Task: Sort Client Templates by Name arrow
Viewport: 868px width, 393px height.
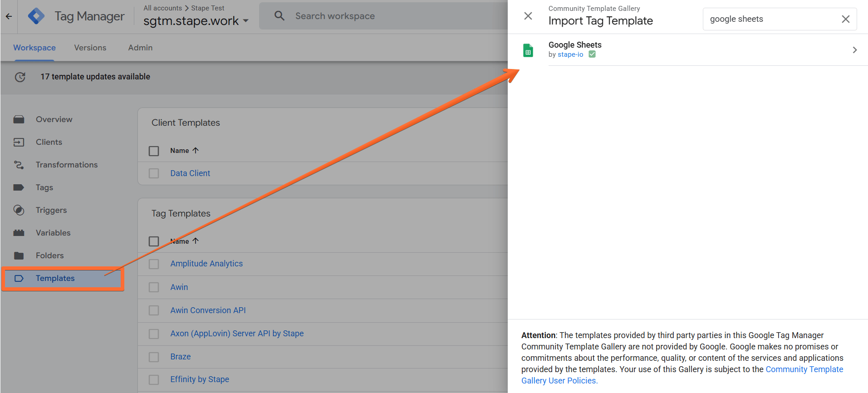Action: pyautogui.click(x=196, y=150)
